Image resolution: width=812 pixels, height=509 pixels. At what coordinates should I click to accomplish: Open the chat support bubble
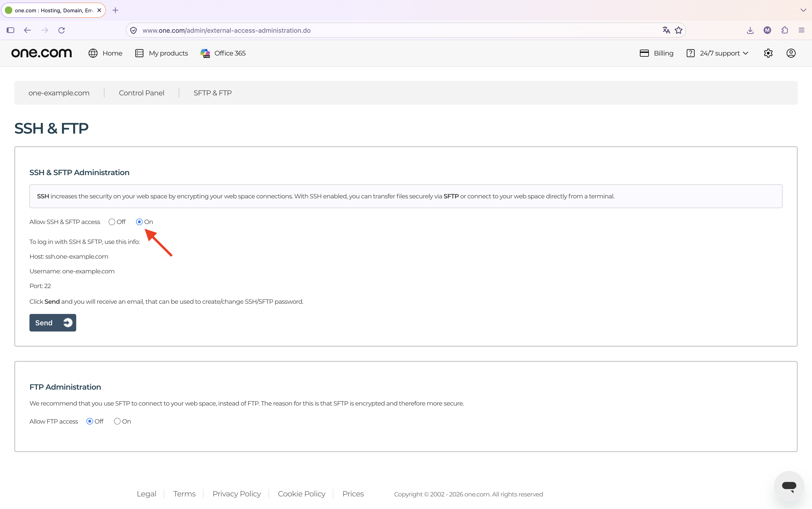tap(789, 486)
